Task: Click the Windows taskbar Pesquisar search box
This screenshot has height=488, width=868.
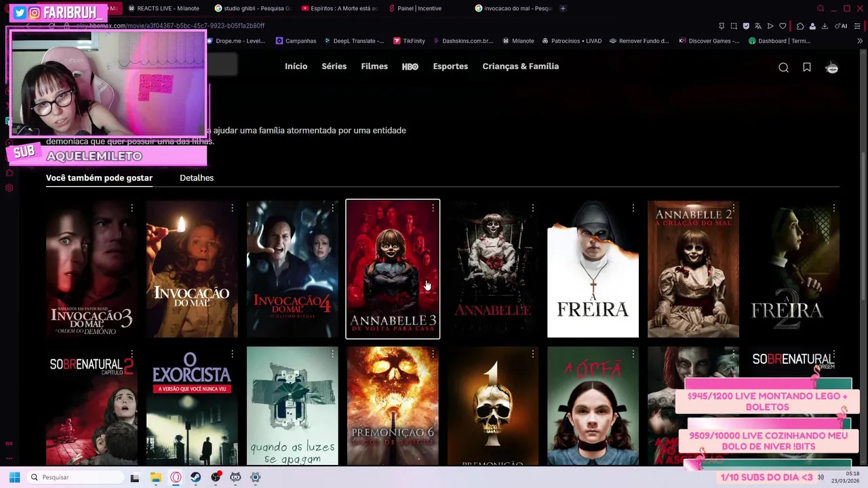Action: click(75, 477)
